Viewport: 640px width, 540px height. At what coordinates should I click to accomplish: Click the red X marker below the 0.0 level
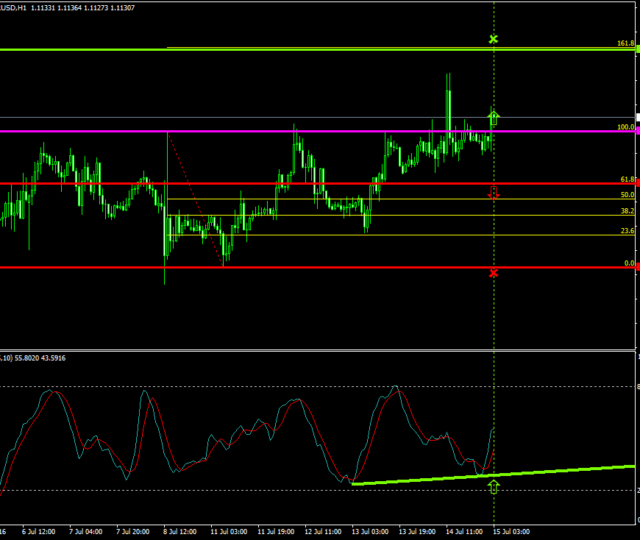tap(493, 273)
